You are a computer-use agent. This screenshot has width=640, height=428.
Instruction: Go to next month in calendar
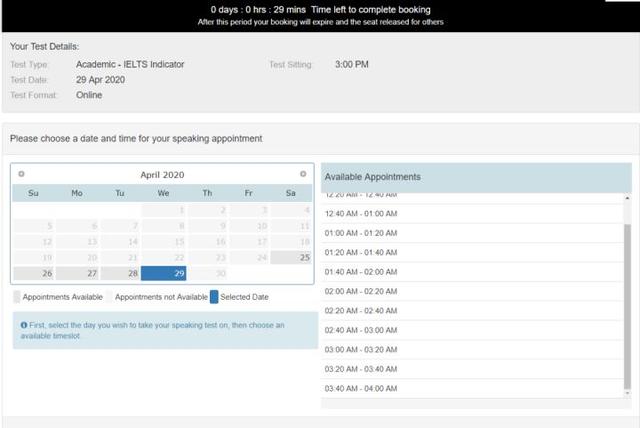[303, 174]
